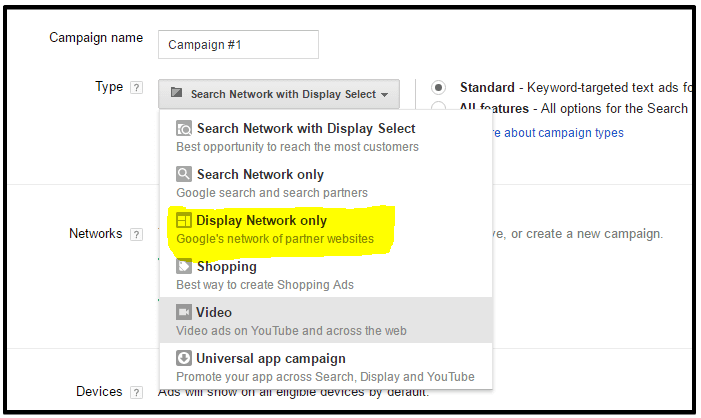Click the magnifier icon for Search Network only
This screenshot has height=418, width=701.
pyautogui.click(x=184, y=174)
